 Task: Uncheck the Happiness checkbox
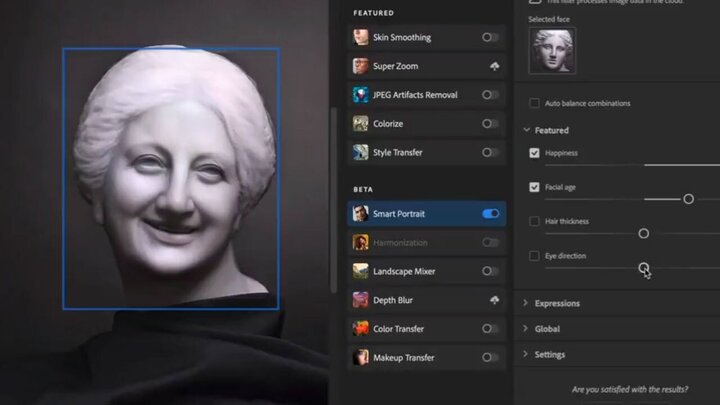(x=534, y=153)
